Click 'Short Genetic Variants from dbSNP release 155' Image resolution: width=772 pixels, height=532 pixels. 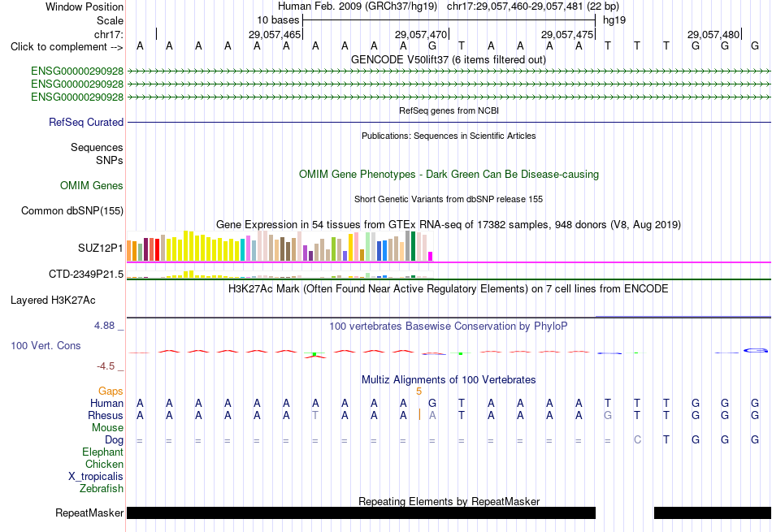[x=449, y=199]
